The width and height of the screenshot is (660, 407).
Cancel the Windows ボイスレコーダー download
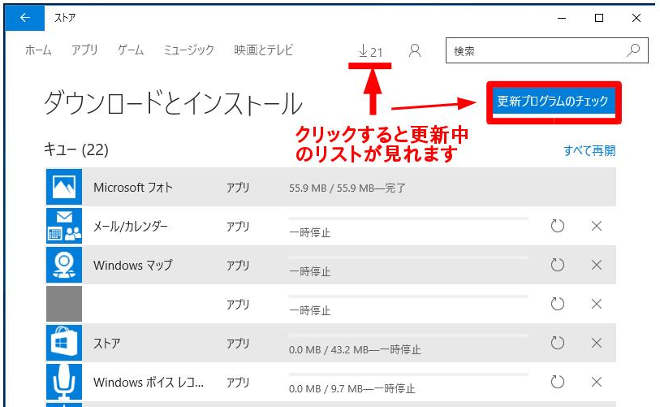[597, 382]
